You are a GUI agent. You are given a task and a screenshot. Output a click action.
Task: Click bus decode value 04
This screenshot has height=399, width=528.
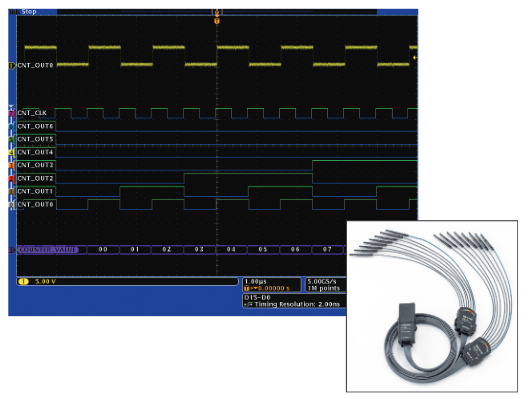(231, 250)
